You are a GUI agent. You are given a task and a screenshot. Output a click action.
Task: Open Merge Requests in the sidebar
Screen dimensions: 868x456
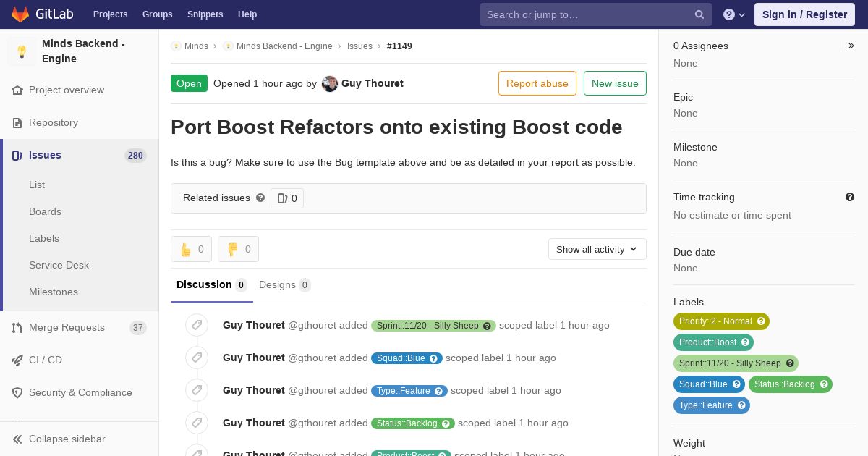point(67,327)
